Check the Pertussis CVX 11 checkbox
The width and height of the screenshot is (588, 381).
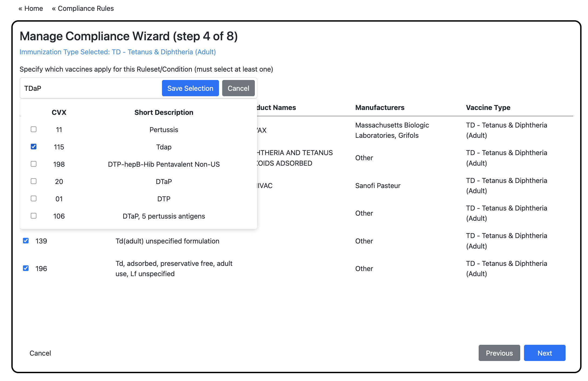[x=33, y=129]
